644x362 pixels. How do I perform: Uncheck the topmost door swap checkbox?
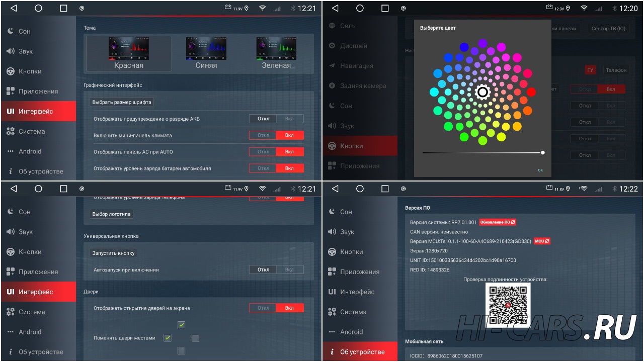click(181, 325)
